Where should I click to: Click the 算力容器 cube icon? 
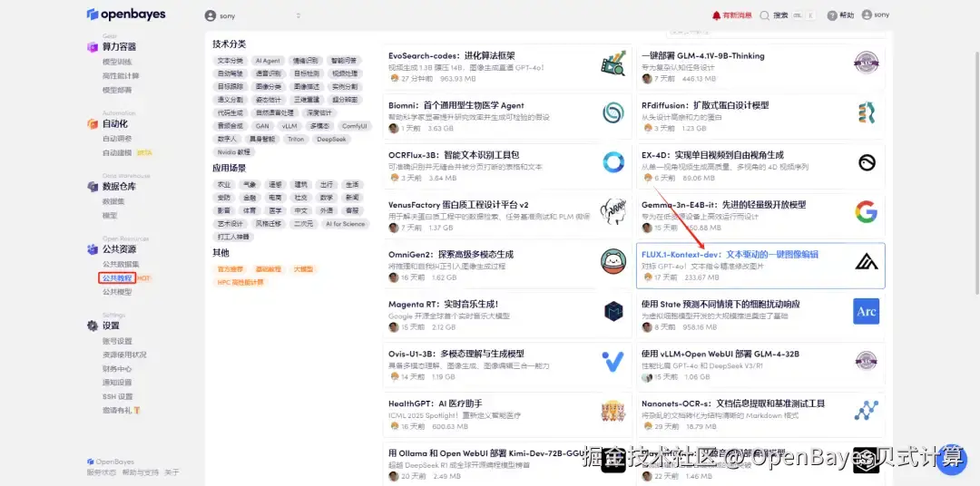click(x=93, y=47)
